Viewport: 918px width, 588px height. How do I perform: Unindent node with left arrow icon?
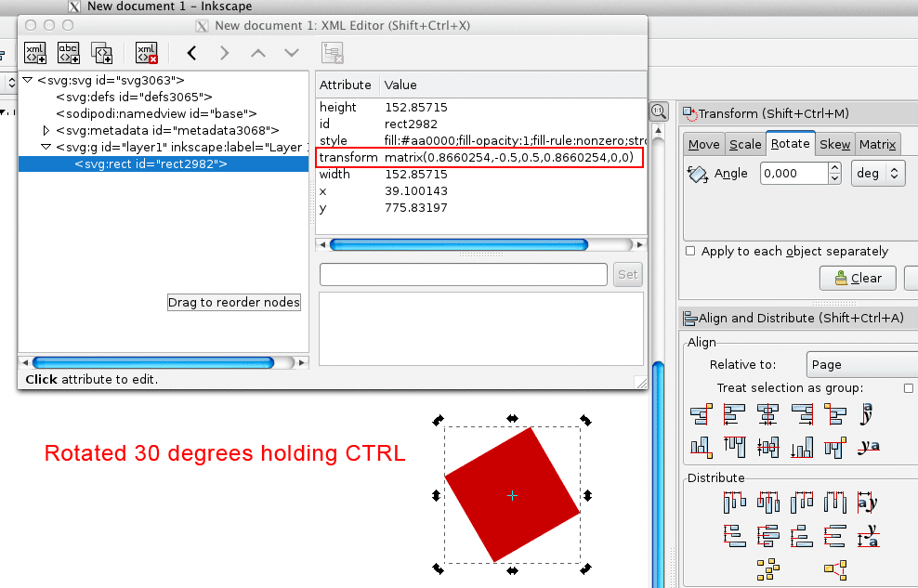pyautogui.click(x=192, y=53)
